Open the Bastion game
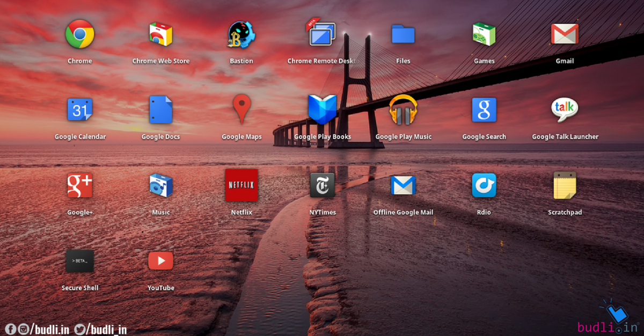Viewport: 644px width, 336px height. 241,33
